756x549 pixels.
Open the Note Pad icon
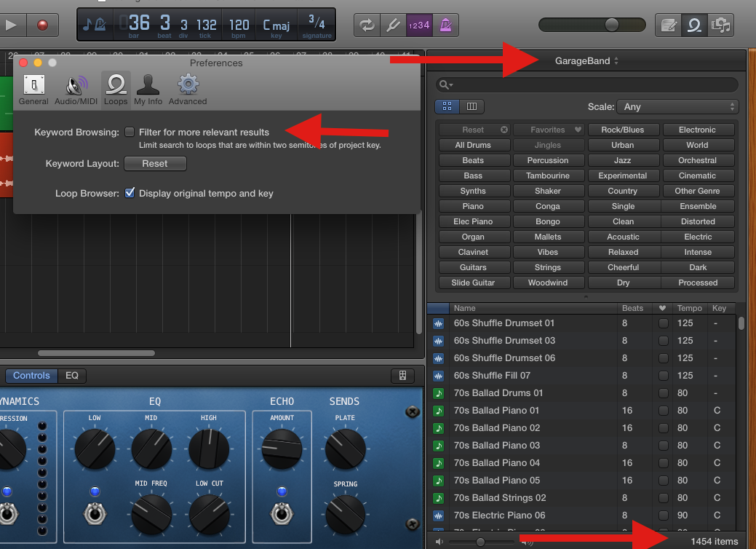click(668, 25)
